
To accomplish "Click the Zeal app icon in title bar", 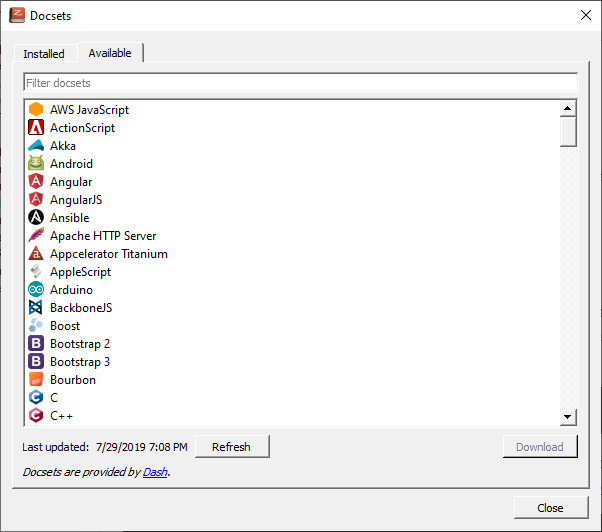I will point(17,16).
